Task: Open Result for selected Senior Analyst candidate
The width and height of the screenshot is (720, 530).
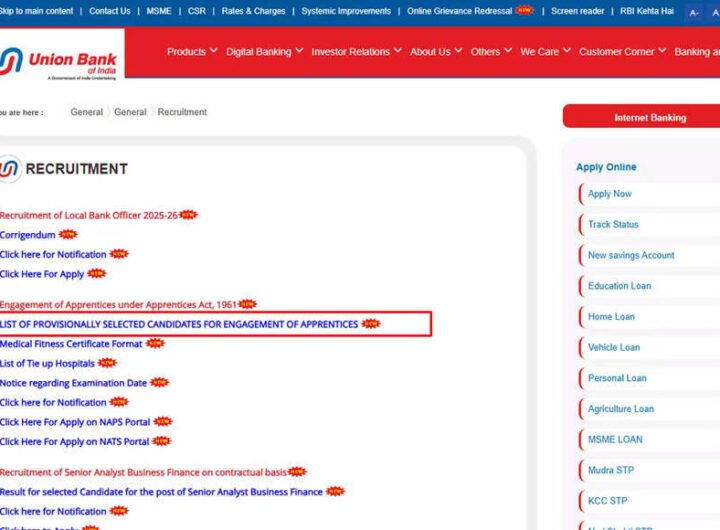Action: [161, 491]
